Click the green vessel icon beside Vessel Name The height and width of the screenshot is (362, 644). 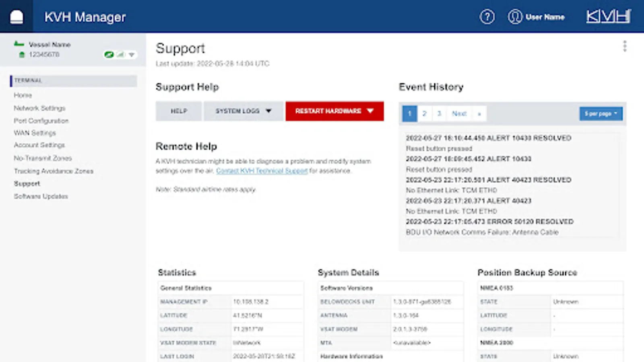point(19,44)
